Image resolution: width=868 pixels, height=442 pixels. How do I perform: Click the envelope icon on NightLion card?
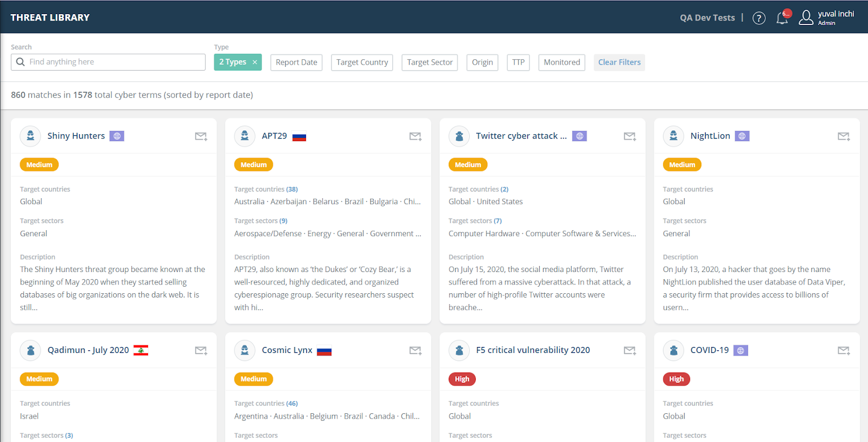click(x=844, y=136)
